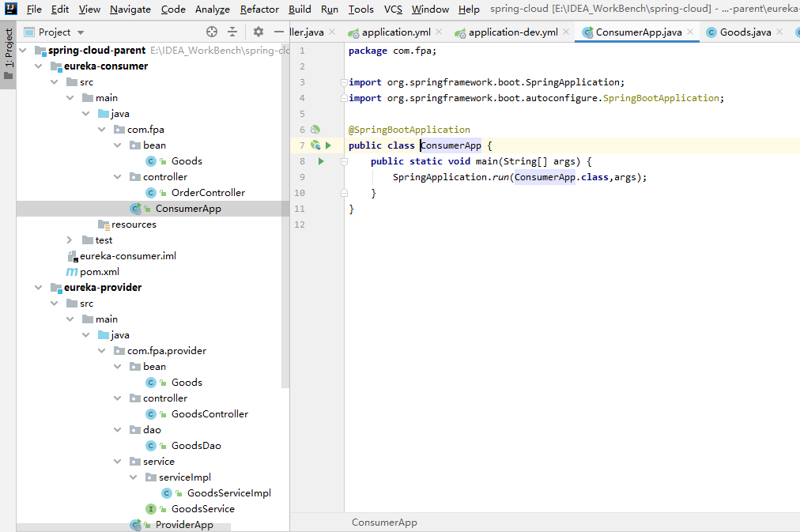The height and width of the screenshot is (532, 800).
Task: Click Project panel vertical scrollbar
Action: [x=285, y=214]
